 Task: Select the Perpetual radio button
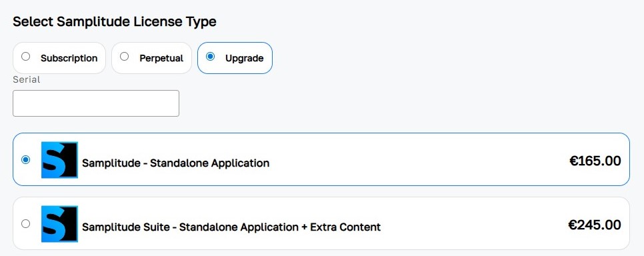[124, 57]
